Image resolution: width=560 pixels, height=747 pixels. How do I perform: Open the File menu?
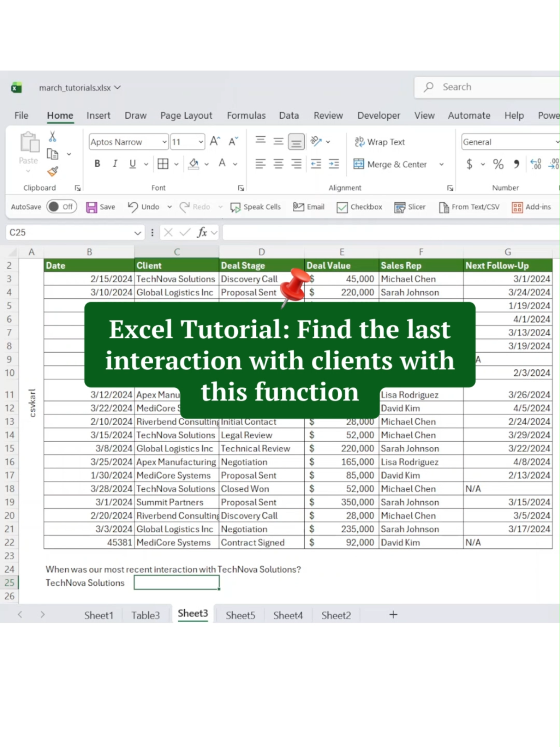(x=21, y=115)
